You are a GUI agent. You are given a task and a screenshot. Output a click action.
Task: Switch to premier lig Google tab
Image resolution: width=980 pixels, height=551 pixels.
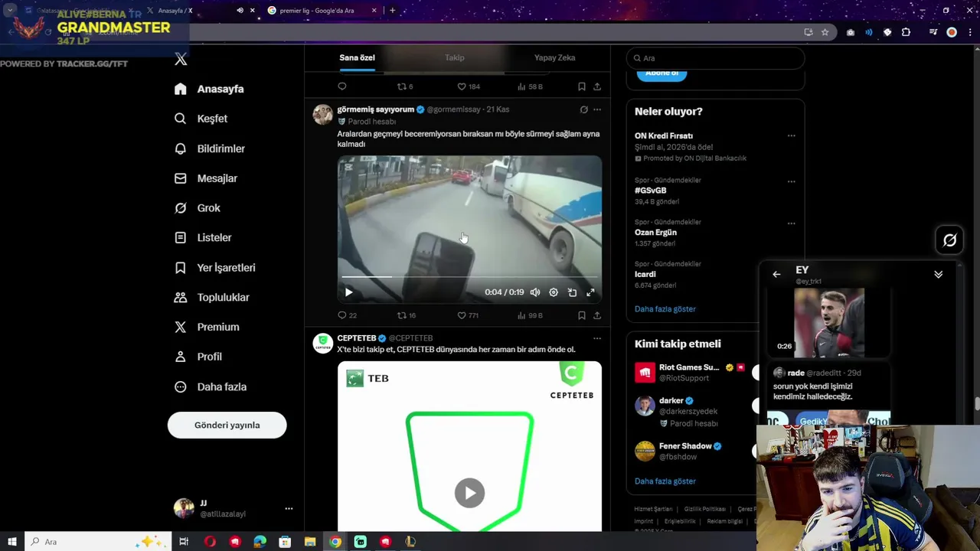pyautogui.click(x=322, y=11)
